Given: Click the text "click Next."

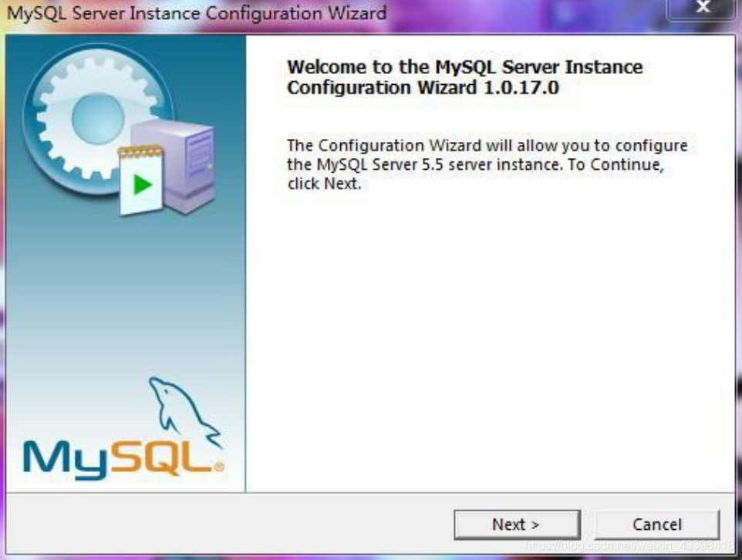Looking at the screenshot, I should click(324, 184).
